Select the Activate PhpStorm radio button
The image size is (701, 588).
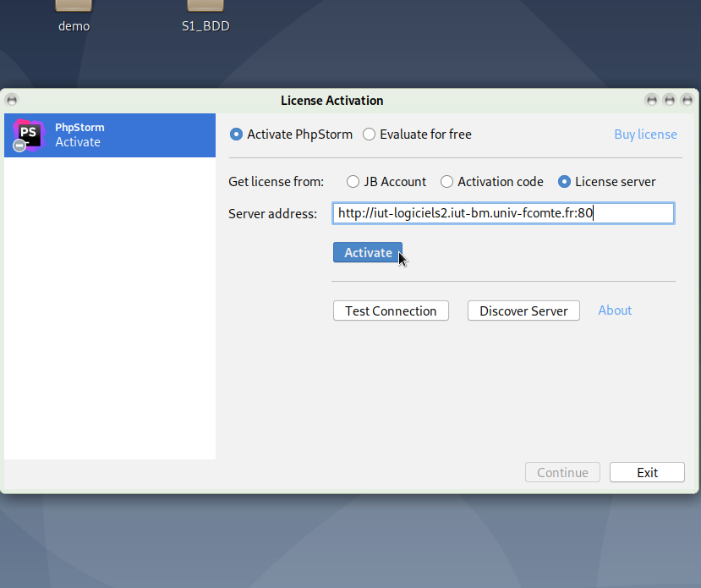point(237,135)
